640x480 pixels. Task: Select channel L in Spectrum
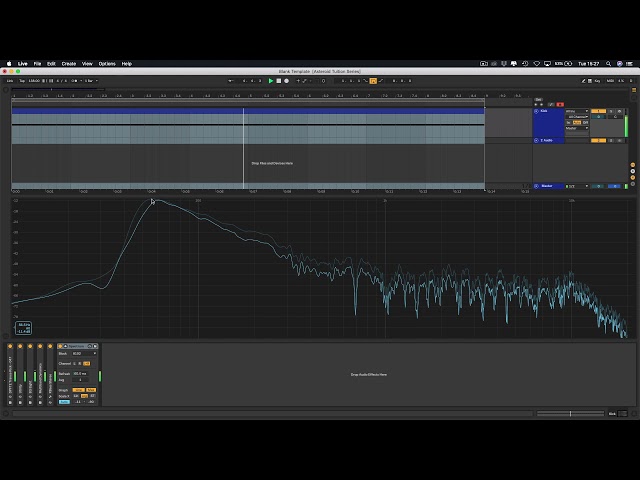[74, 363]
